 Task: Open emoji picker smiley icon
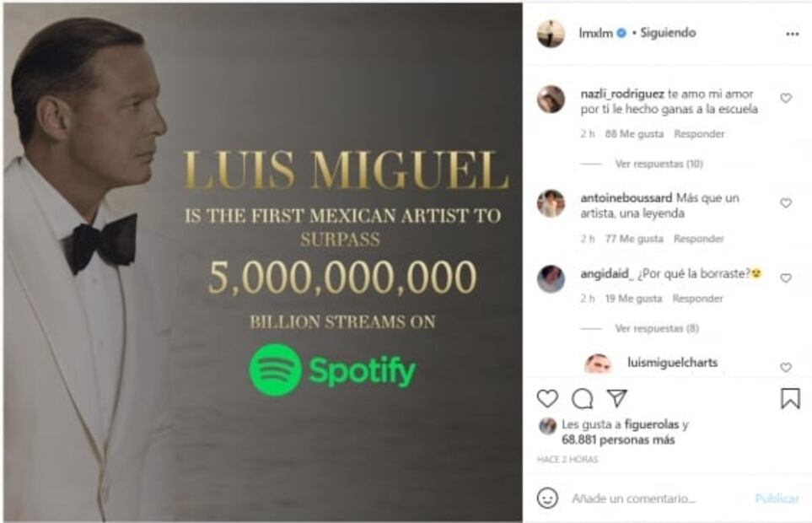[x=547, y=499]
